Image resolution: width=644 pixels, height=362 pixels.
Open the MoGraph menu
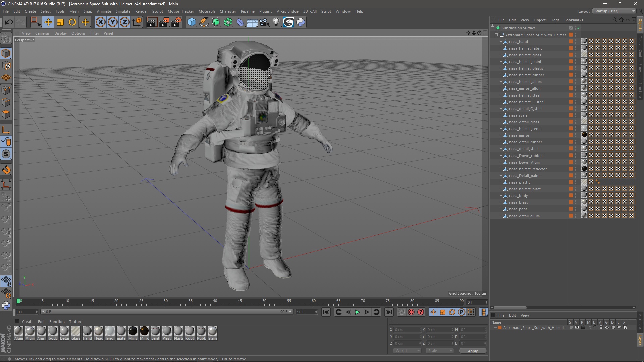point(207,11)
